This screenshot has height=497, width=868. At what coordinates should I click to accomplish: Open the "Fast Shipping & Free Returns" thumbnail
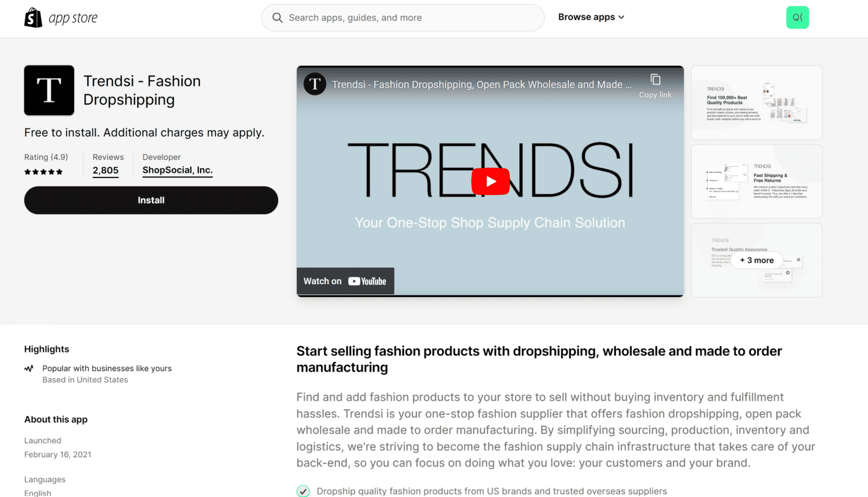click(756, 181)
